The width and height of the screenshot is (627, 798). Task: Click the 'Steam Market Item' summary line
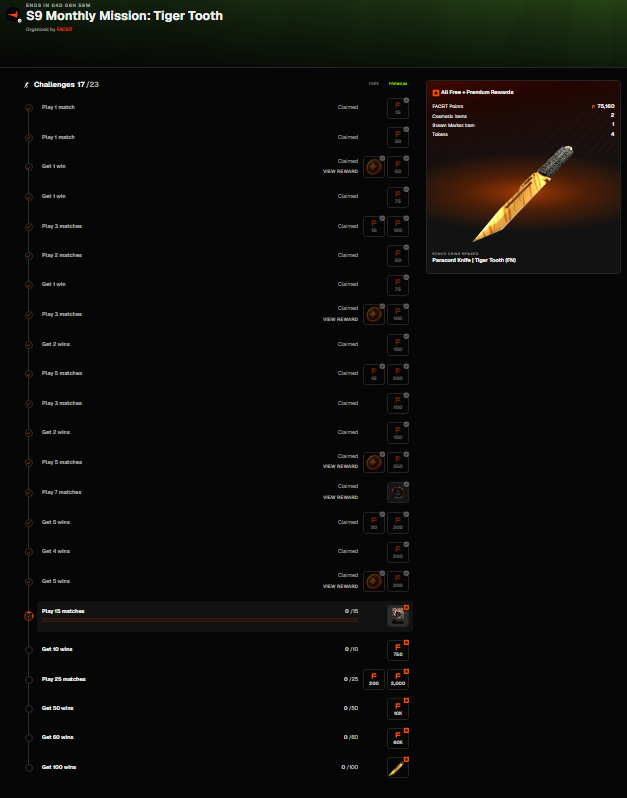pyautogui.click(x=453, y=125)
